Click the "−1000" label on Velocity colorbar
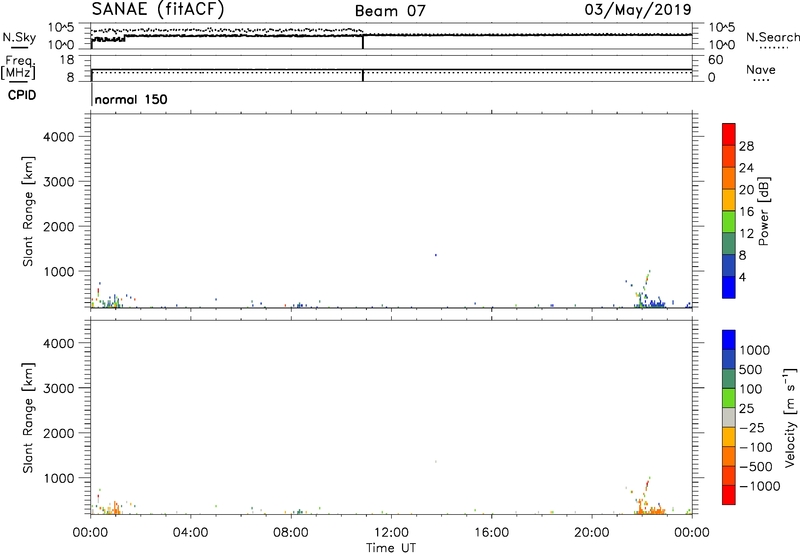The image size is (800, 554). coord(760,486)
